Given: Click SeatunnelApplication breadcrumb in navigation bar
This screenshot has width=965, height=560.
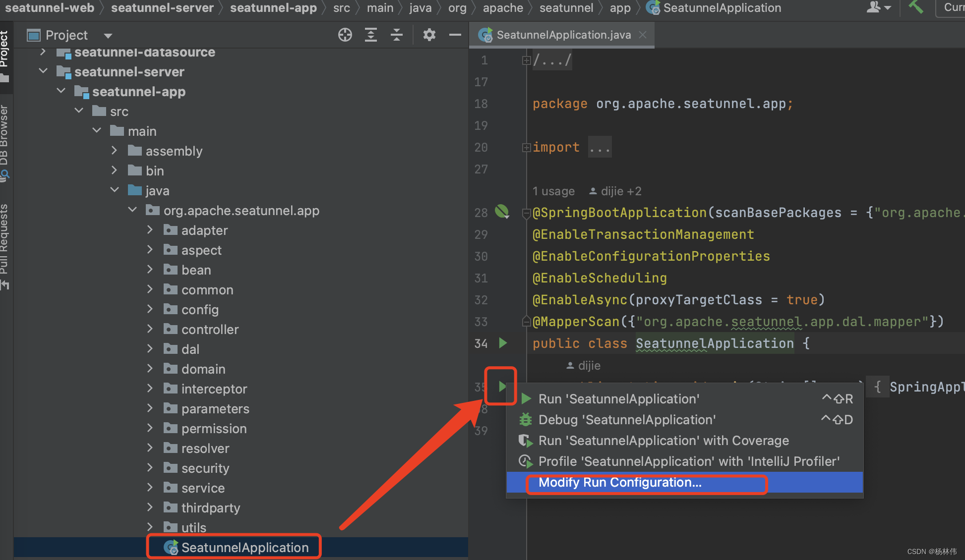Looking at the screenshot, I should [x=714, y=7].
